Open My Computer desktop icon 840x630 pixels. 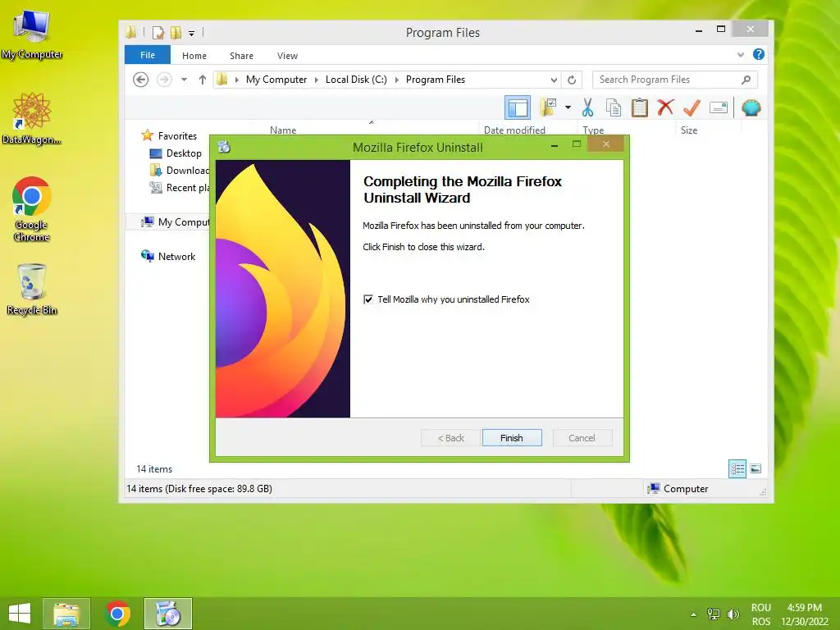32,33
